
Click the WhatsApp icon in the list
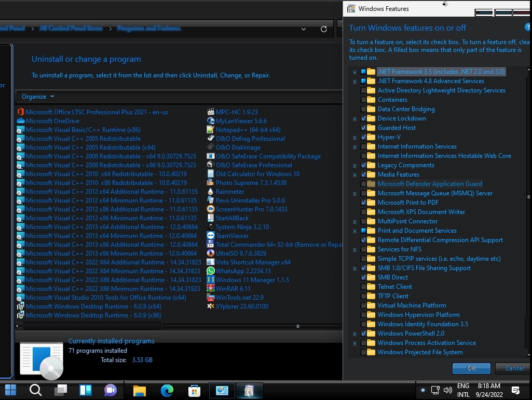211,271
